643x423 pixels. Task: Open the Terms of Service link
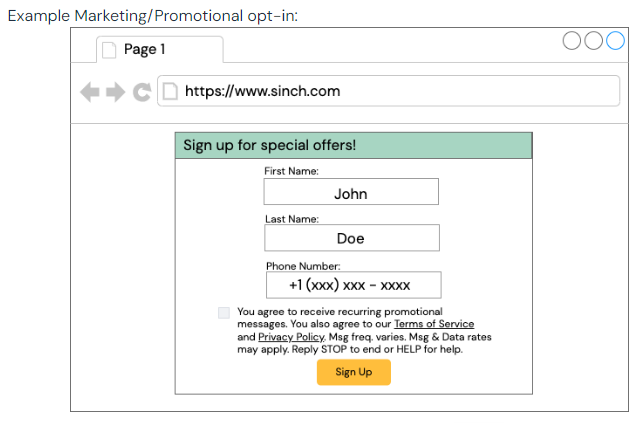pyautogui.click(x=434, y=324)
